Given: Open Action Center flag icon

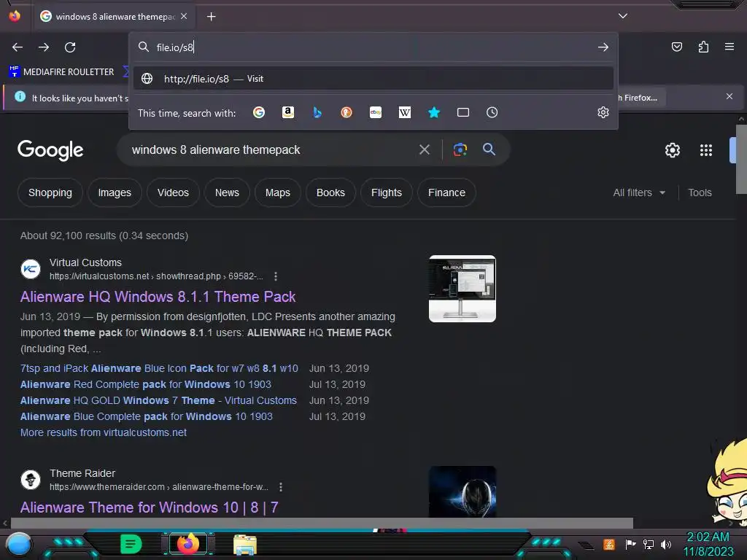Looking at the screenshot, I should coord(630,544).
